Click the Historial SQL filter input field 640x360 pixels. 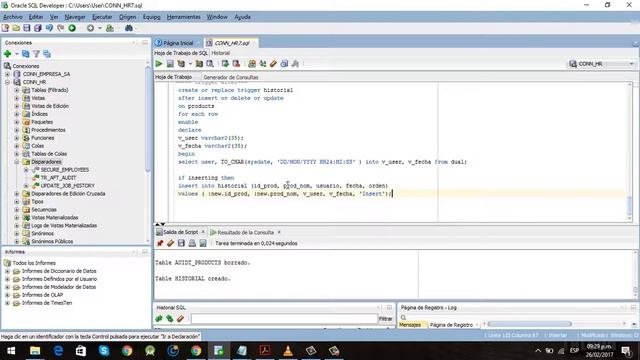coord(284,318)
